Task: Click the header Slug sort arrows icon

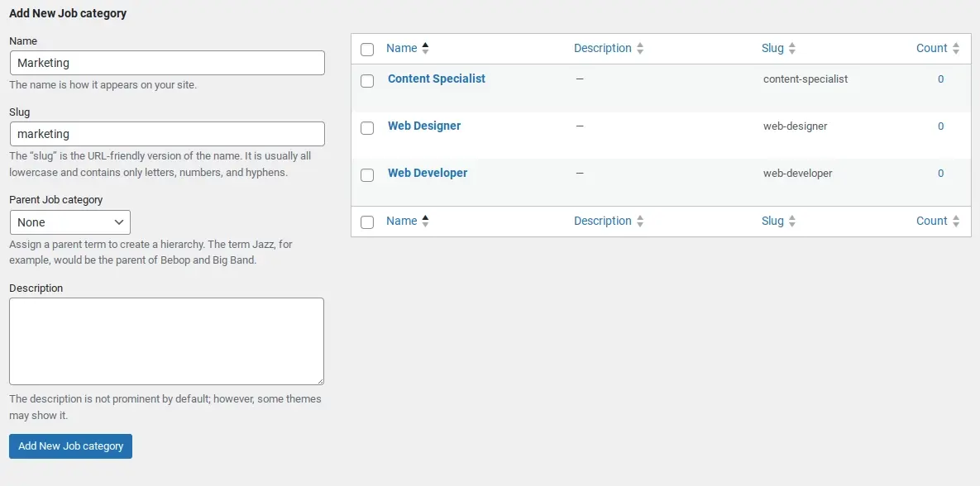Action: click(792, 48)
